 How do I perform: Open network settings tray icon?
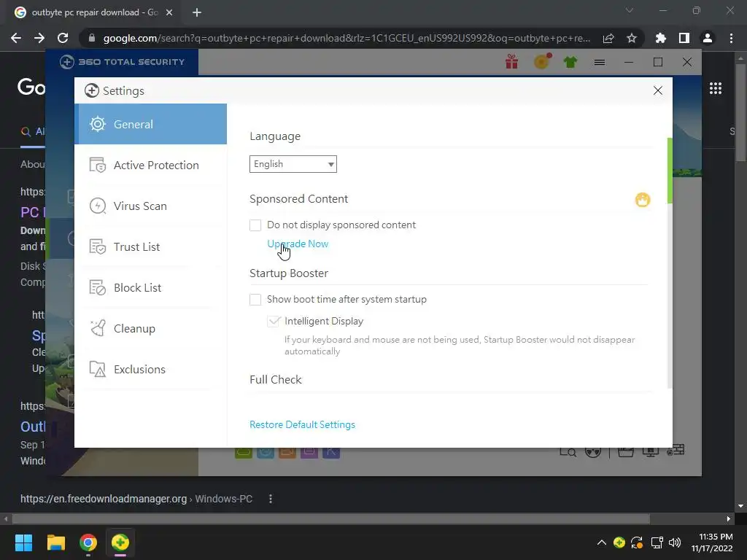[x=657, y=542]
